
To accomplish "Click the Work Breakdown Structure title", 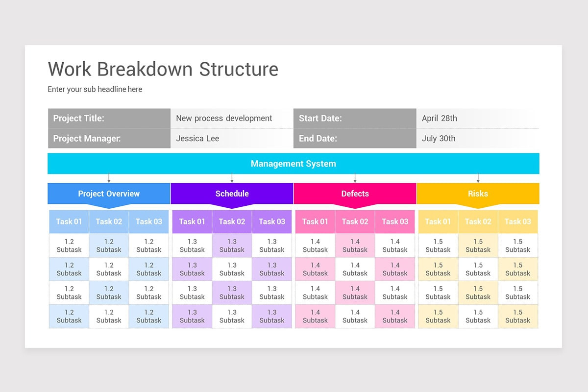I will tap(163, 69).
